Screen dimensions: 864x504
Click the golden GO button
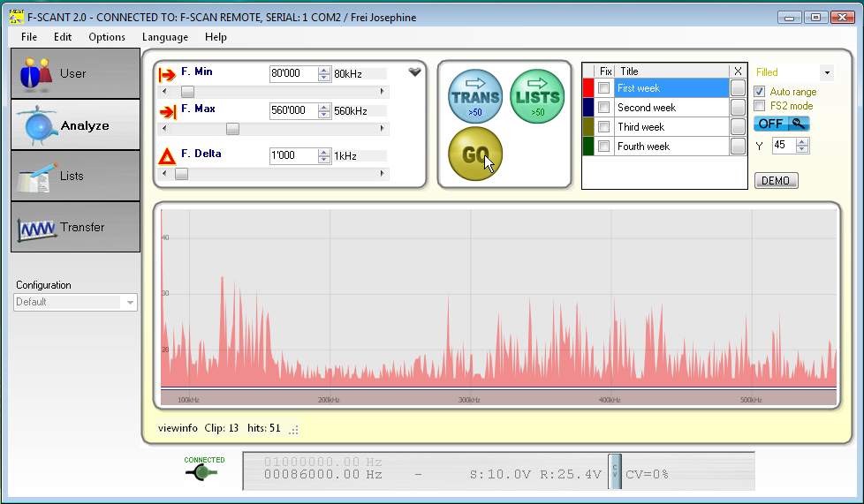475,154
